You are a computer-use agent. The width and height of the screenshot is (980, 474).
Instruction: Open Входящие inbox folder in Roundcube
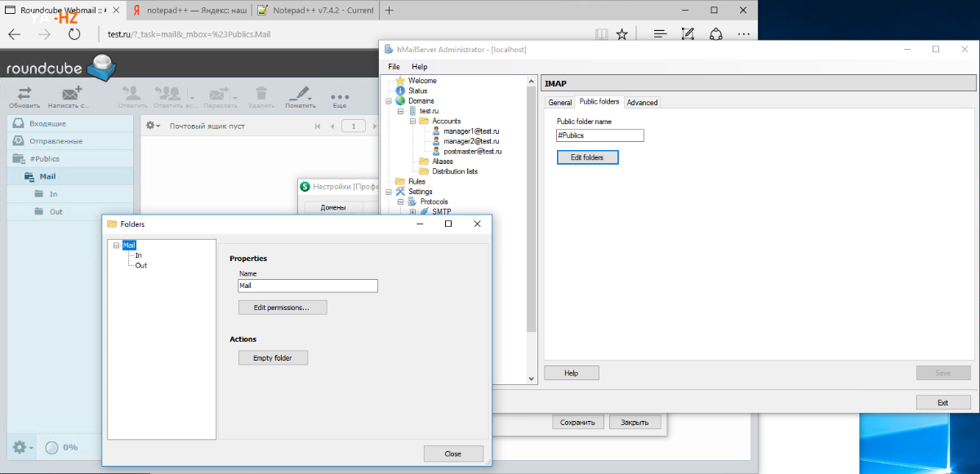pyautogui.click(x=70, y=123)
